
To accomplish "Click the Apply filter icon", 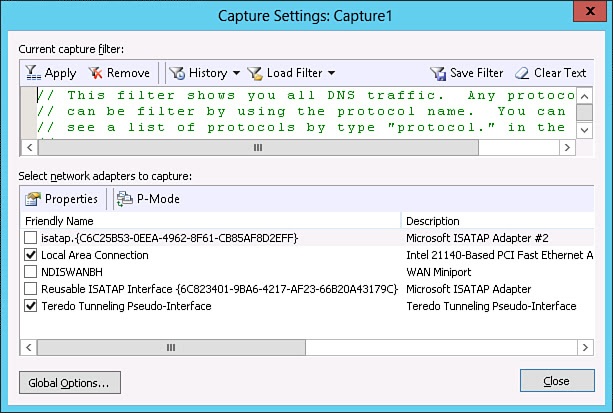I will 33,73.
